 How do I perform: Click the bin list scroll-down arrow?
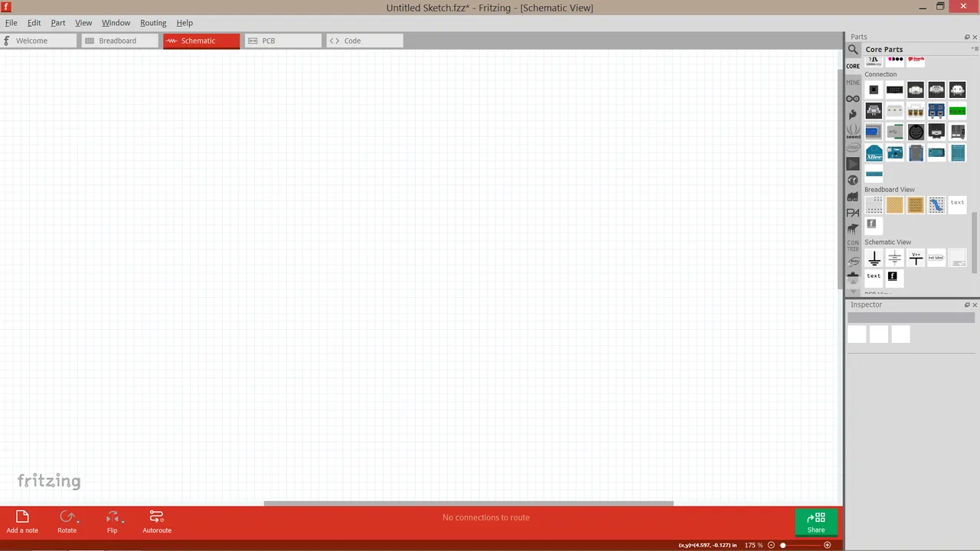point(853,292)
